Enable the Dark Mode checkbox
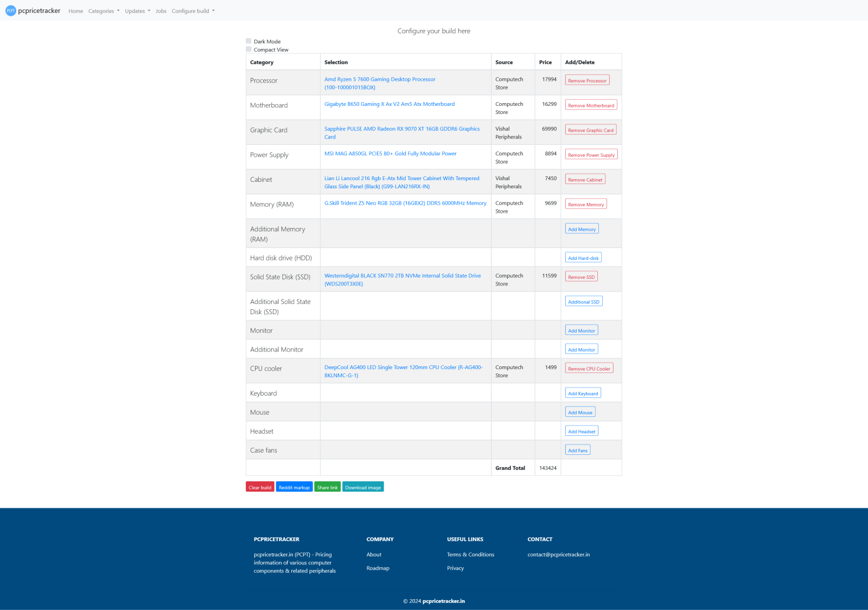Viewport: 868px width, 610px height. coord(248,41)
